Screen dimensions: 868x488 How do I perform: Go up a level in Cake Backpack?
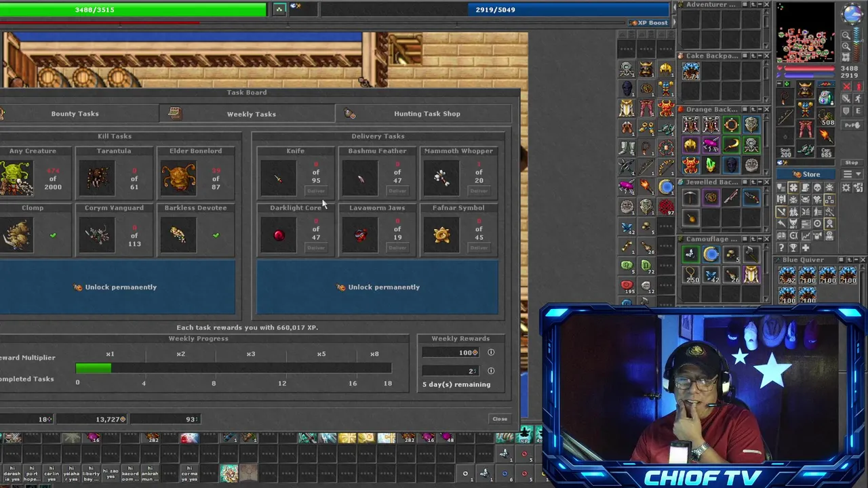pyautogui.click(x=753, y=56)
